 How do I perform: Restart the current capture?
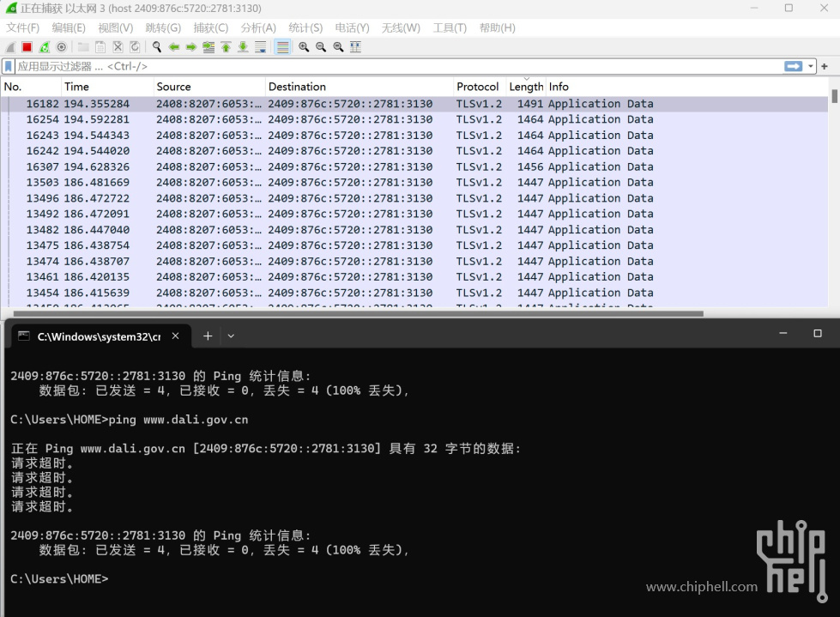point(45,47)
